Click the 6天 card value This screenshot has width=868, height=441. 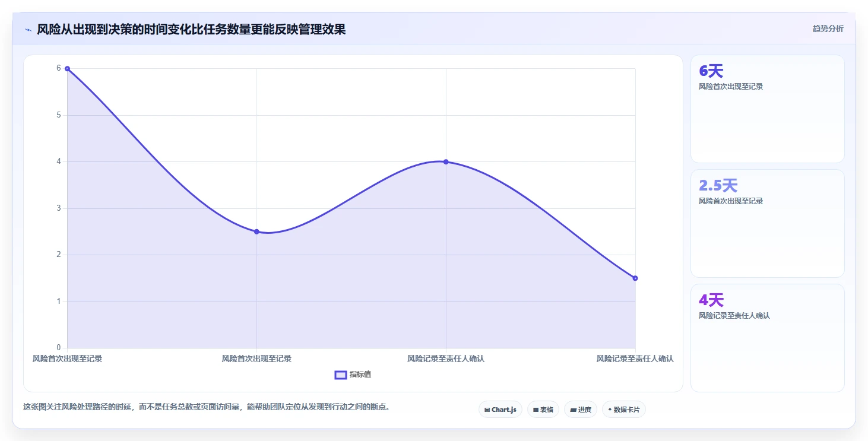pyautogui.click(x=711, y=71)
